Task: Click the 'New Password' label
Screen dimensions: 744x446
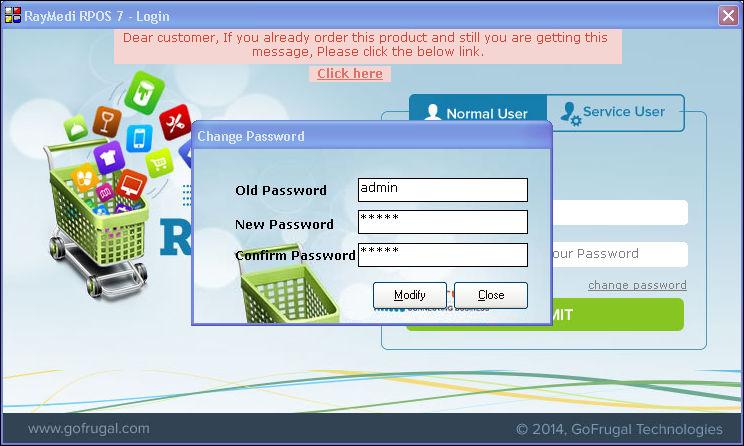Action: pyautogui.click(x=284, y=224)
